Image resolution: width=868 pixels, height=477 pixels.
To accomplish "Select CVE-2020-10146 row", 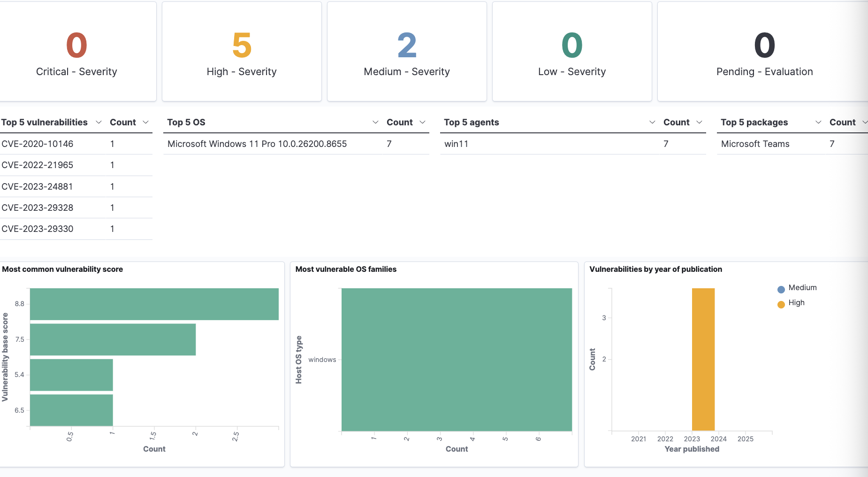I will pos(76,144).
